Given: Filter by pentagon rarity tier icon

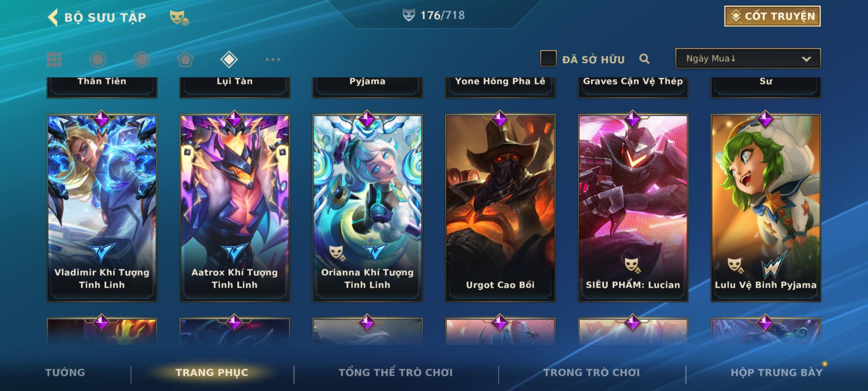Looking at the screenshot, I should (185, 59).
